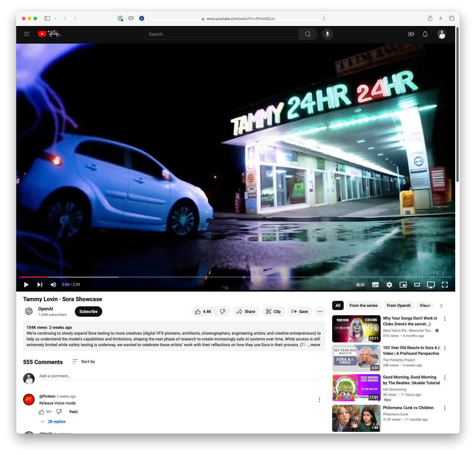The height and width of the screenshot is (455, 476).
Task: Mute the video volume
Action: [x=53, y=285]
